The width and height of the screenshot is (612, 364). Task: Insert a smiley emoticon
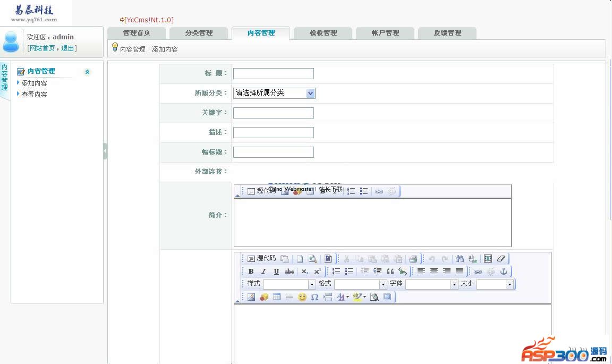tap(302, 297)
